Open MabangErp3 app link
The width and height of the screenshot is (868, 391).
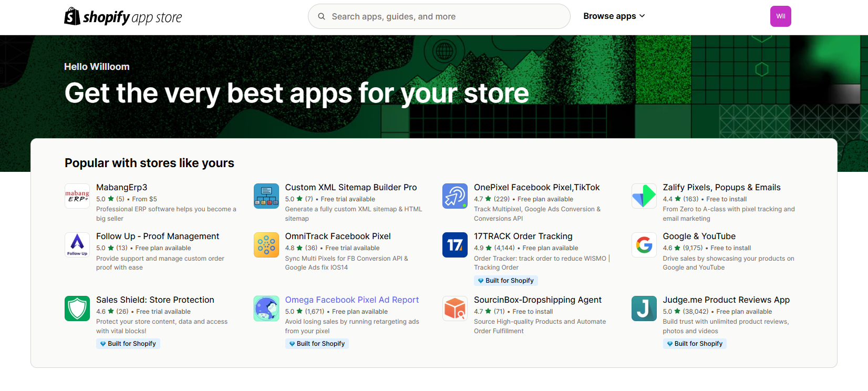[x=122, y=188]
